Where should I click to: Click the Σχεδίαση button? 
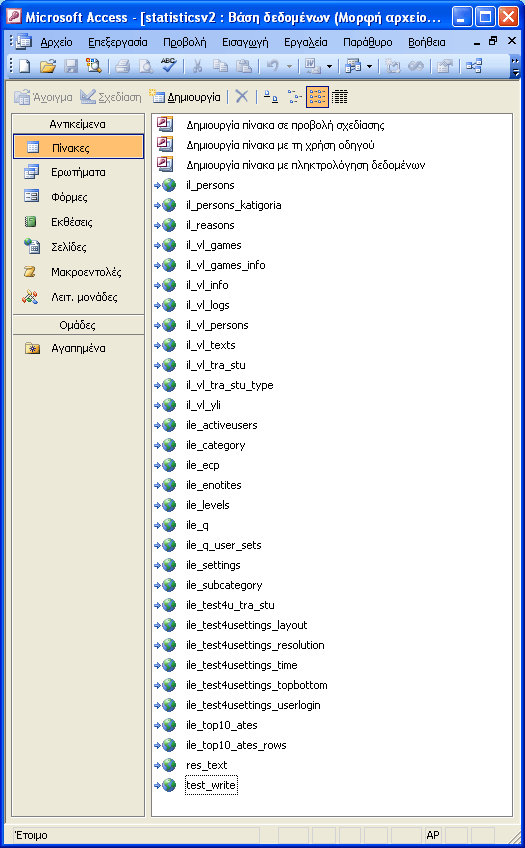[x=111, y=97]
